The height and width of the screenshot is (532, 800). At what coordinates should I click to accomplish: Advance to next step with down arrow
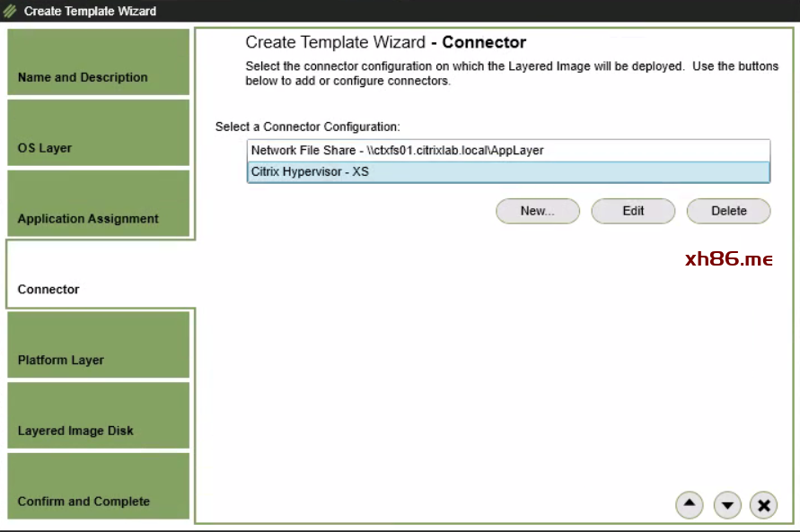point(727,505)
